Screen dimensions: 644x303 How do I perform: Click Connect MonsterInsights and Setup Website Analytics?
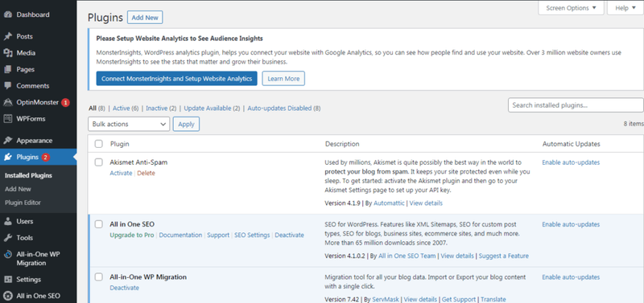[176, 78]
